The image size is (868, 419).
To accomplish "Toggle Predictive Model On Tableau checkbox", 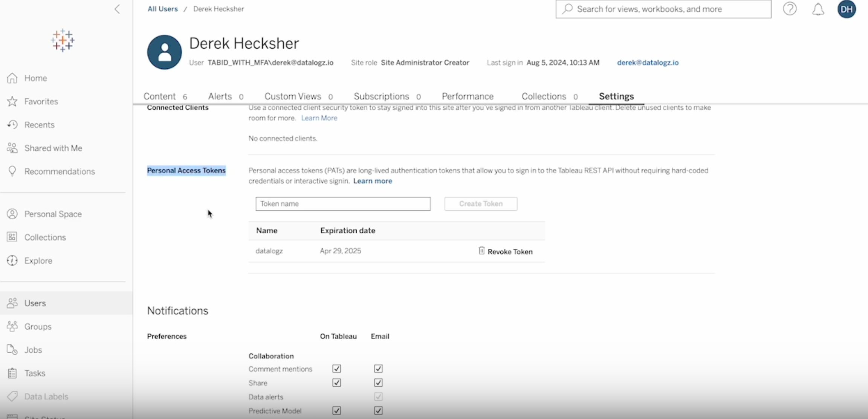I will click(336, 411).
